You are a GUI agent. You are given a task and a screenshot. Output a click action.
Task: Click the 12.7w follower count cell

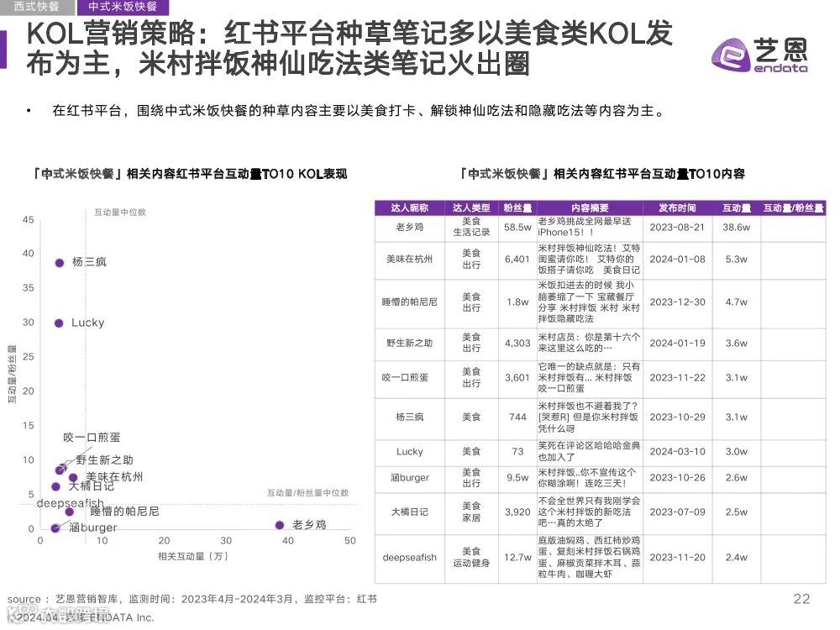[x=517, y=558]
